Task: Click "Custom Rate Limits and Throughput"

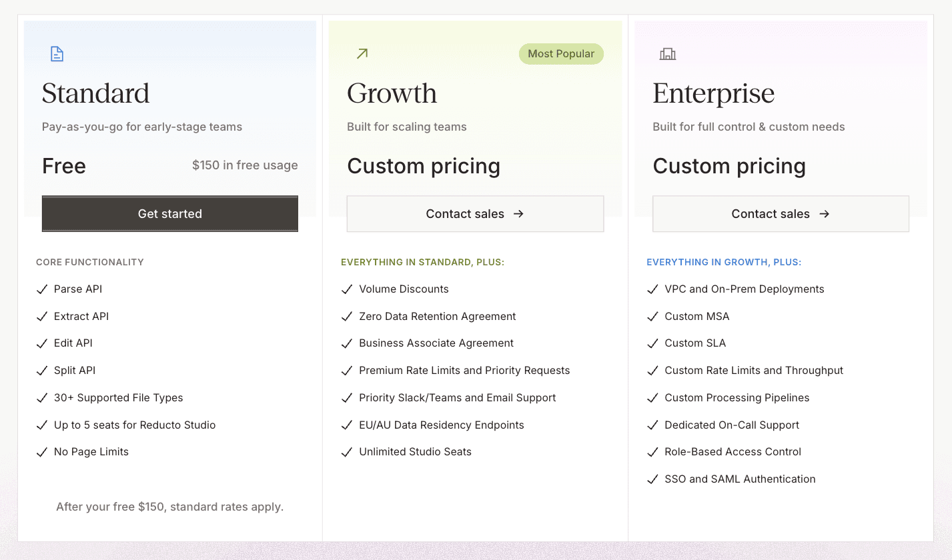Action: (754, 371)
